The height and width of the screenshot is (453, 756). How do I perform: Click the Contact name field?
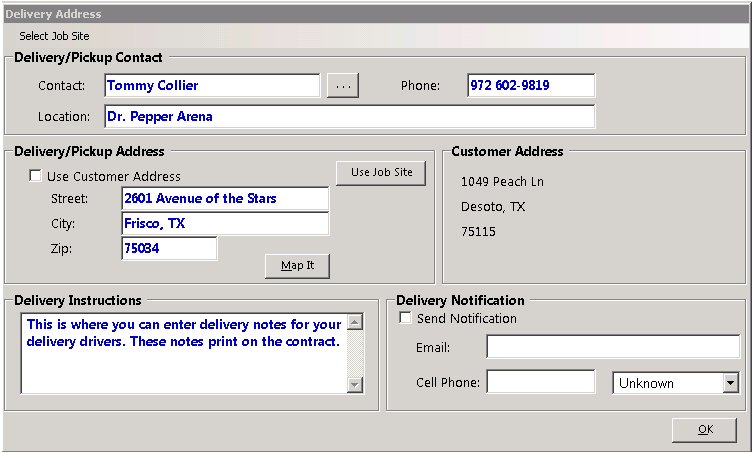[211, 86]
